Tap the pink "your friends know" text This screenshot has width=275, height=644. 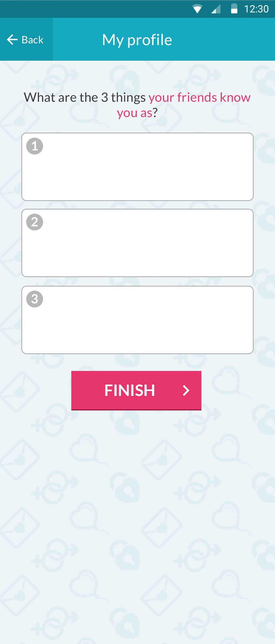pyautogui.click(x=199, y=97)
